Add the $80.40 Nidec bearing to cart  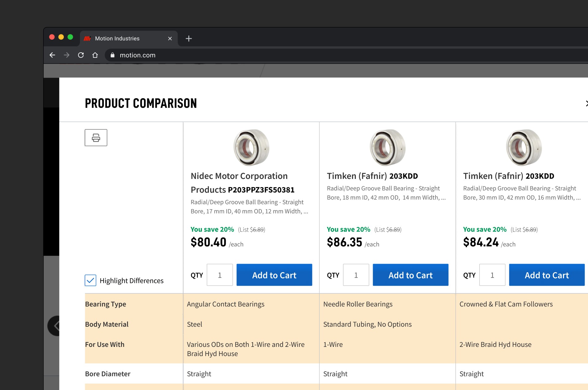pos(274,275)
